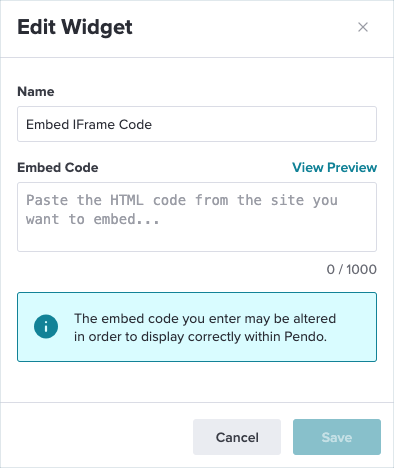394x468 pixels.
Task: Cancel editing the widget
Action: (237, 437)
